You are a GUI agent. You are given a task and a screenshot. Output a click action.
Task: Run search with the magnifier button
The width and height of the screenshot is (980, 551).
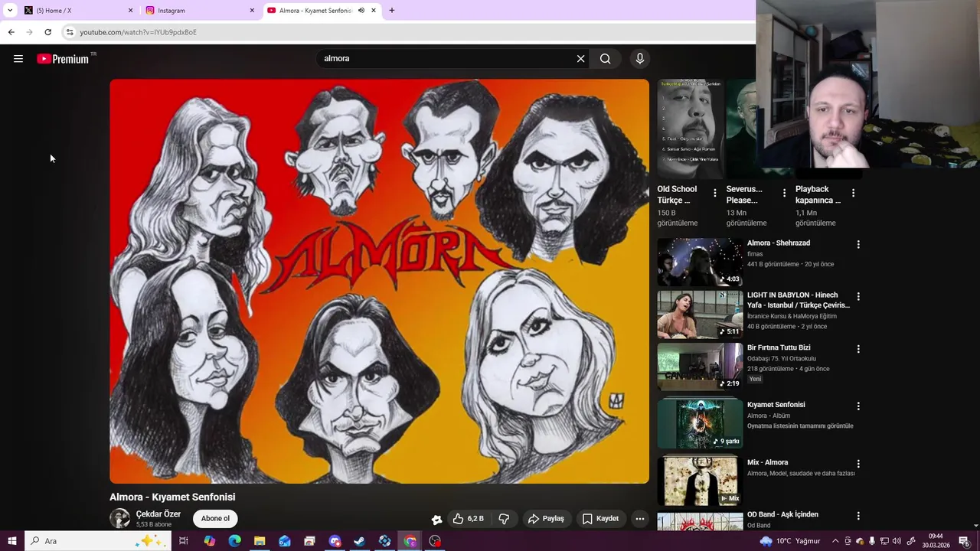pos(605,59)
